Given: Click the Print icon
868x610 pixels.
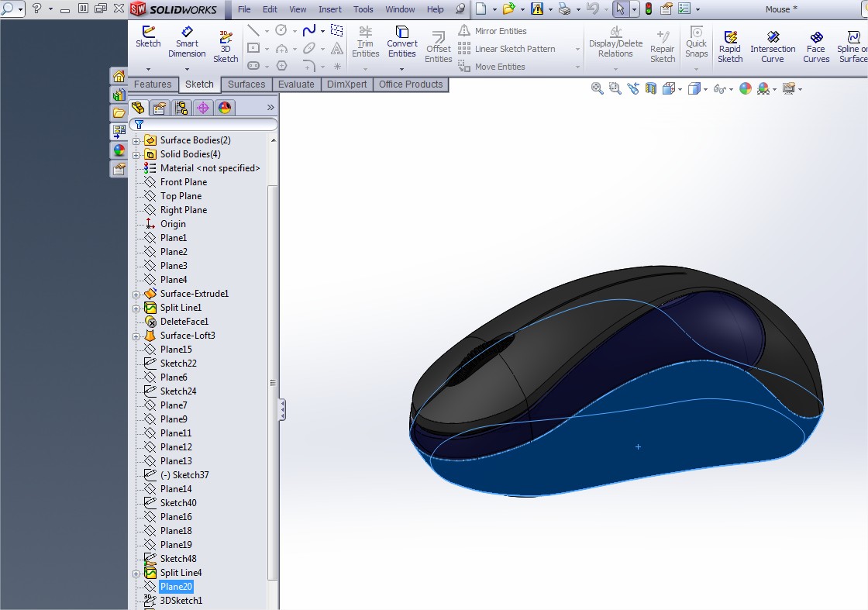Looking at the screenshot, I should point(564,9).
